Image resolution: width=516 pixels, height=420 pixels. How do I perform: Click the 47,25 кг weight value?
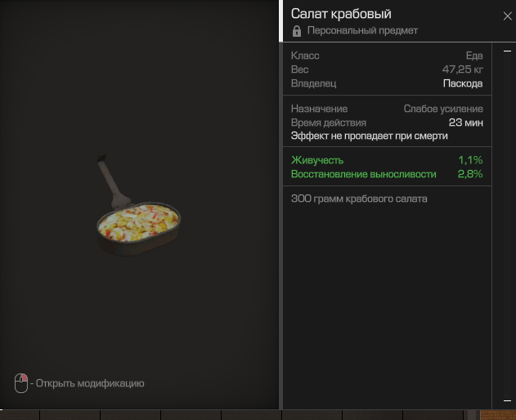coord(462,69)
